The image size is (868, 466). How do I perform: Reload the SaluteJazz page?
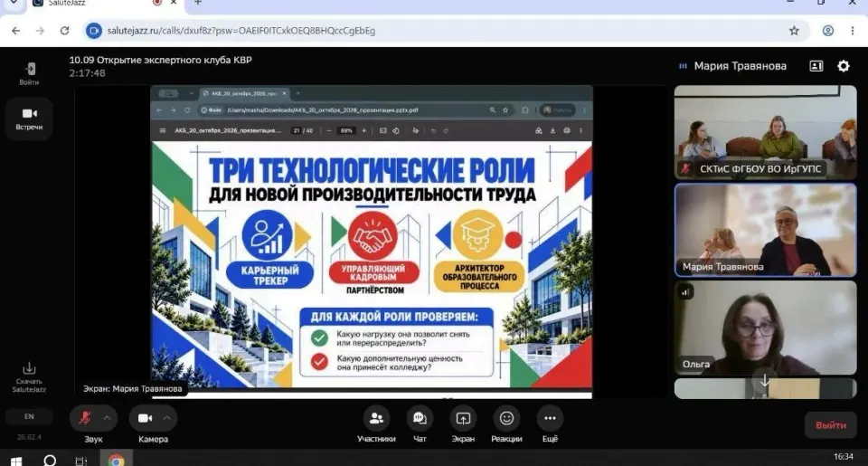point(65,31)
